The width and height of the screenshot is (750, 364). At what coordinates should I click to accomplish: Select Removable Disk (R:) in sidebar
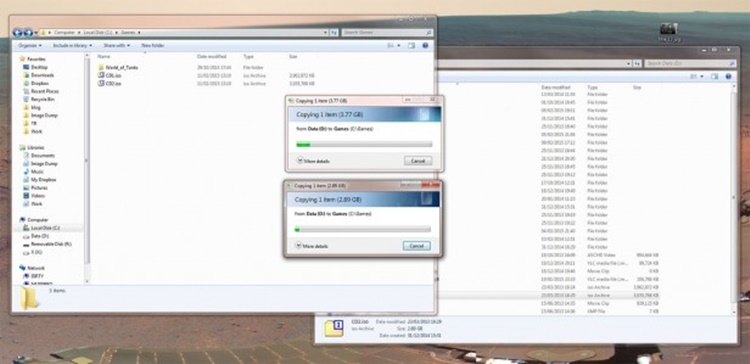(47, 244)
